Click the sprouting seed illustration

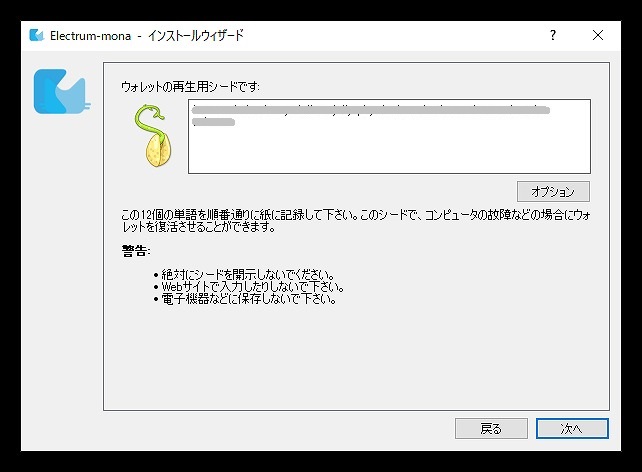[x=154, y=136]
